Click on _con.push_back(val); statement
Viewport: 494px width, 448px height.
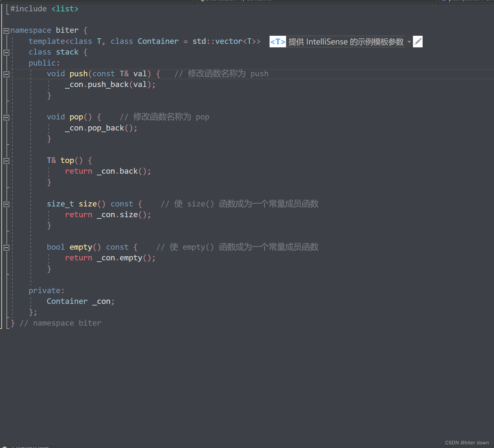click(x=110, y=84)
